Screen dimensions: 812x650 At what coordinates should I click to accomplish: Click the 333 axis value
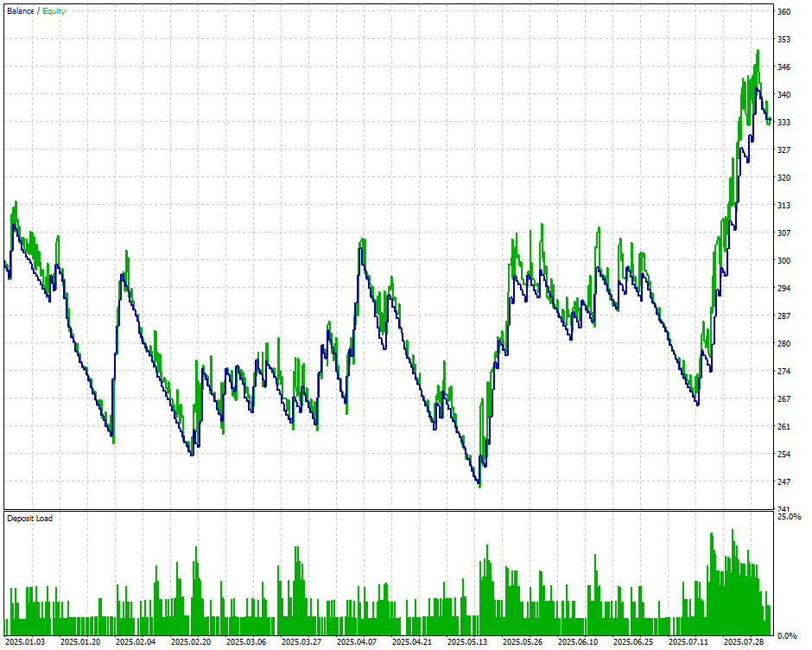(x=784, y=123)
